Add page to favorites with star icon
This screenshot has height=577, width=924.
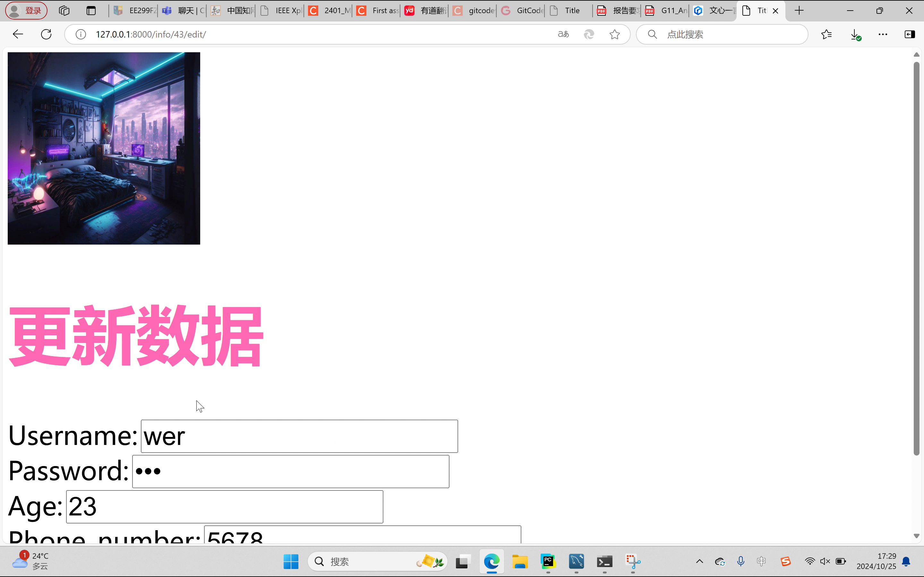point(614,34)
